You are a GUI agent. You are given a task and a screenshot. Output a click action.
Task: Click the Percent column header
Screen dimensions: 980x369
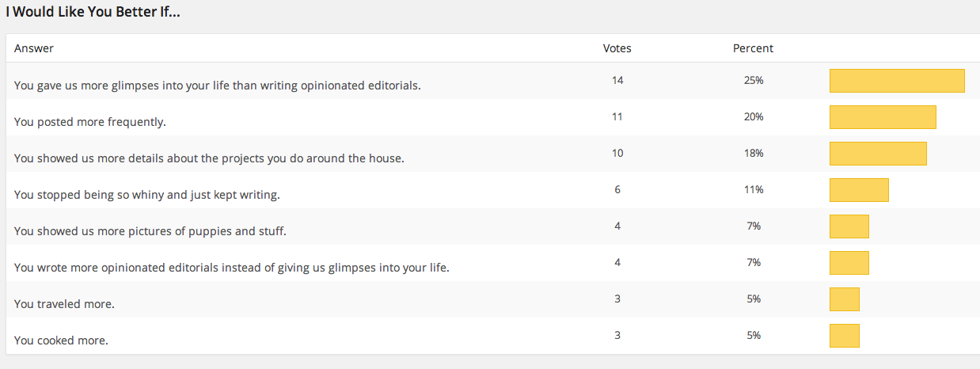point(753,48)
